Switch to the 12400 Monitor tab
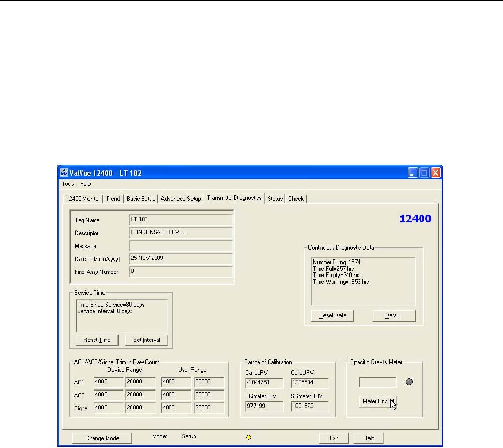 [x=83, y=199]
